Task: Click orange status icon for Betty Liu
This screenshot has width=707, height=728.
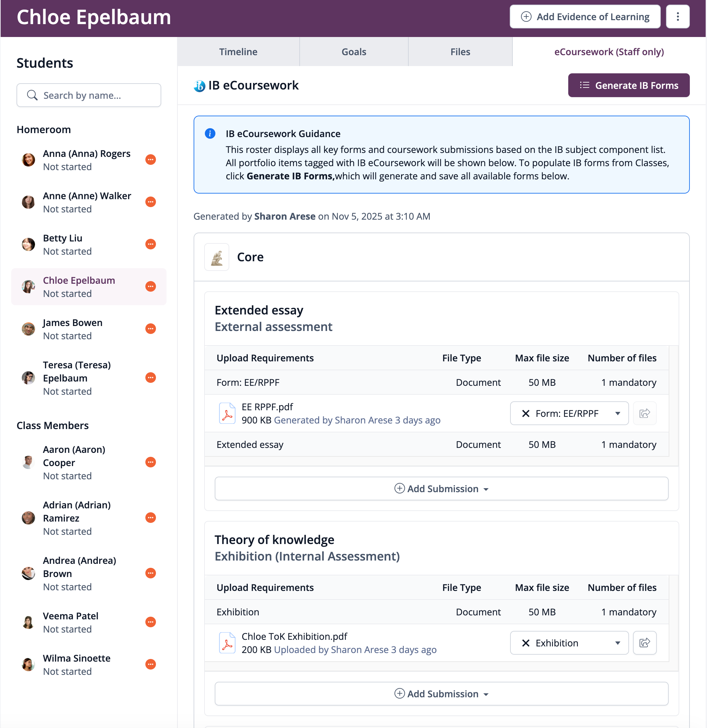Action: coord(150,244)
